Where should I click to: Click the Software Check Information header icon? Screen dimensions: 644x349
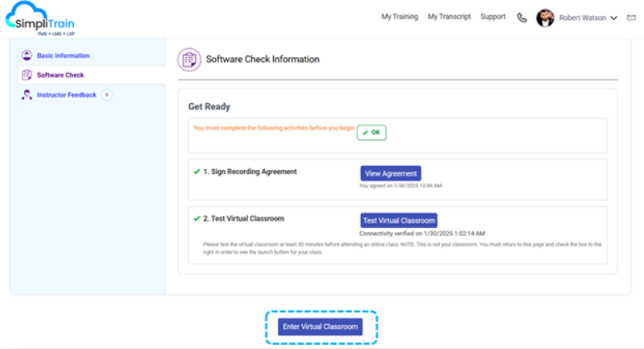(x=189, y=60)
